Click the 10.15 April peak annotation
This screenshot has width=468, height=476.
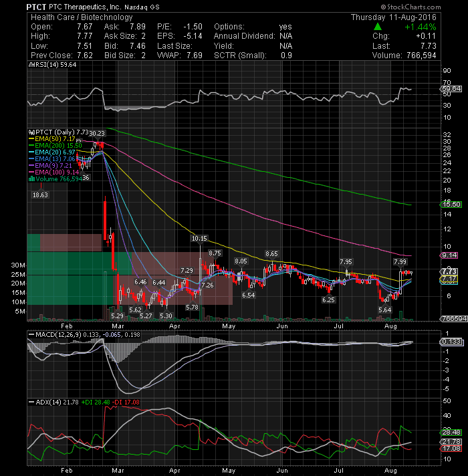click(x=199, y=238)
